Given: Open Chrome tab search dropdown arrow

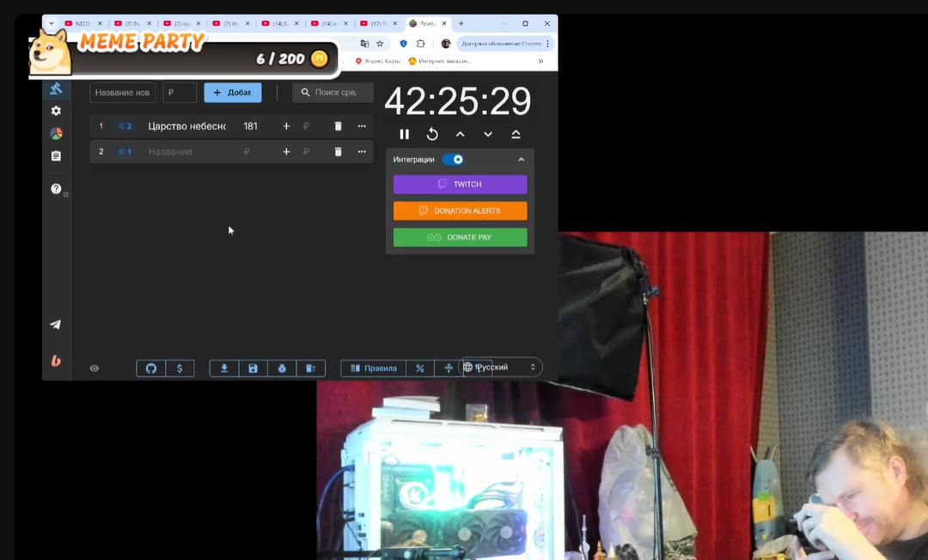Looking at the screenshot, I should [52, 24].
